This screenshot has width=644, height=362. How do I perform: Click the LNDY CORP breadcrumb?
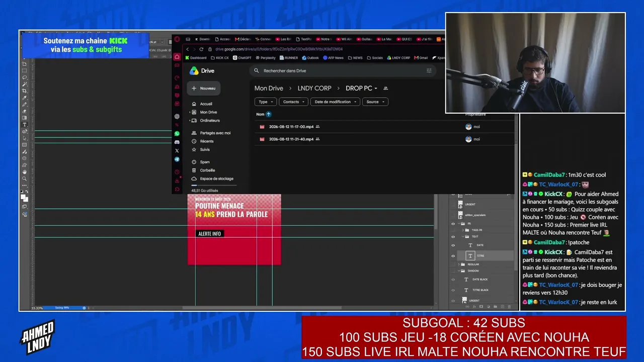tap(314, 88)
